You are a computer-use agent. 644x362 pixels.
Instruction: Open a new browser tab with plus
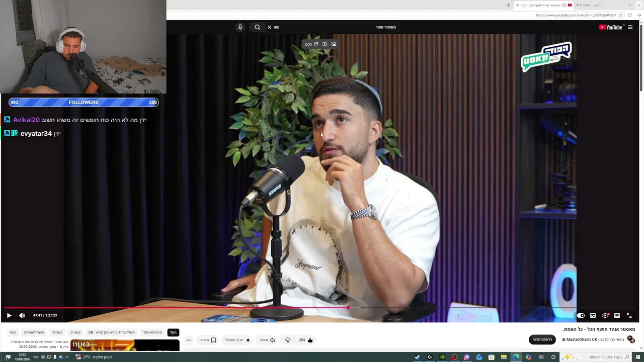click(x=508, y=5)
